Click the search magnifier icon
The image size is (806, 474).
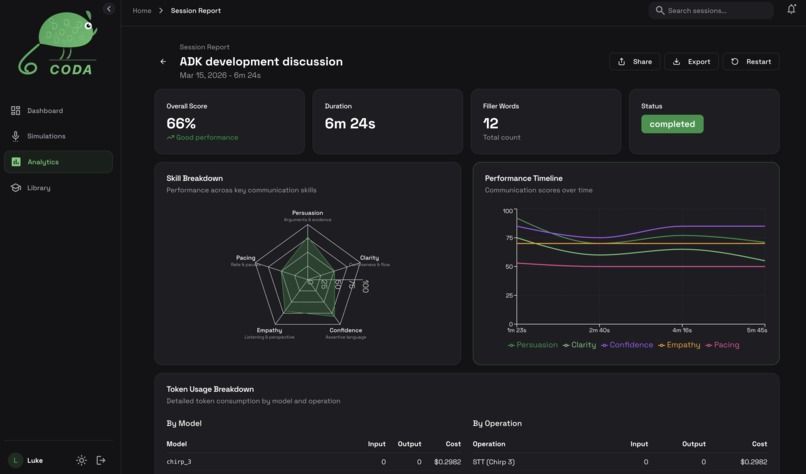pos(660,10)
